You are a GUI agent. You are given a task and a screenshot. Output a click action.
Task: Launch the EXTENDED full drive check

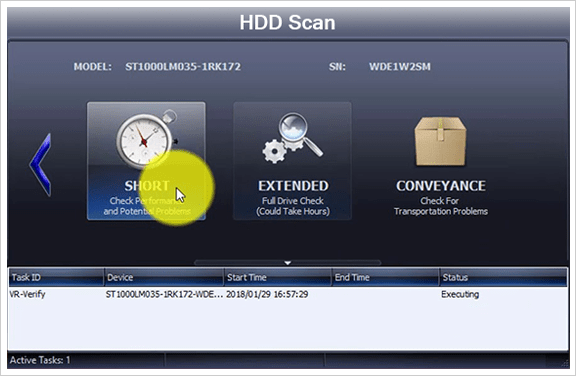click(x=292, y=161)
